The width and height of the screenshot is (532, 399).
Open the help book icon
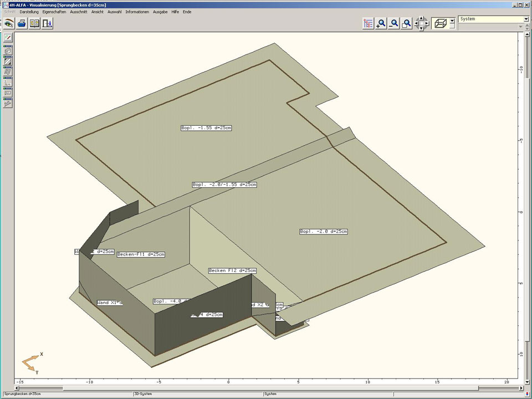pyautogui.click(x=34, y=23)
